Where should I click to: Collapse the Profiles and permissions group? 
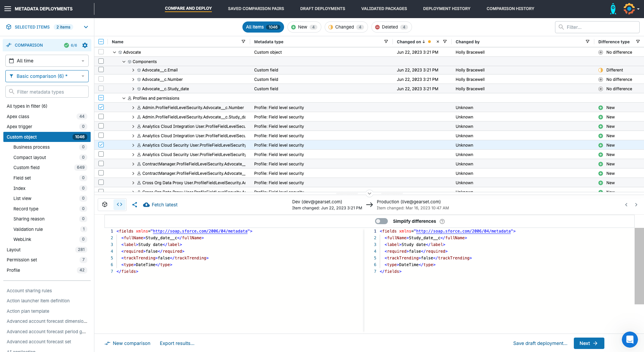tap(124, 98)
